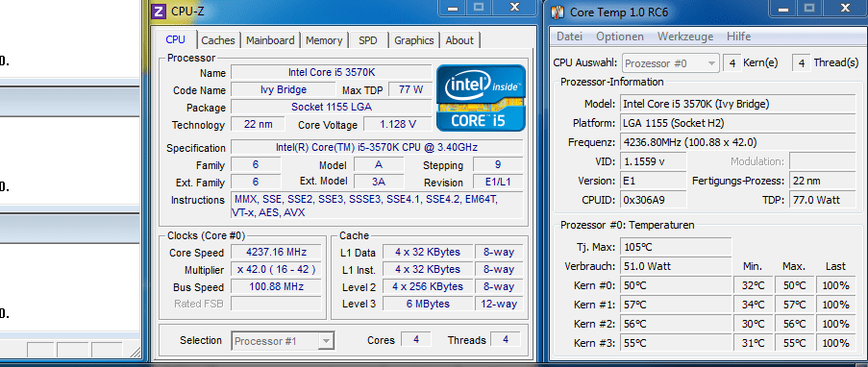Image resolution: width=868 pixels, height=367 pixels.
Task: Click the Stepping value 9
Action: pyautogui.click(x=498, y=164)
